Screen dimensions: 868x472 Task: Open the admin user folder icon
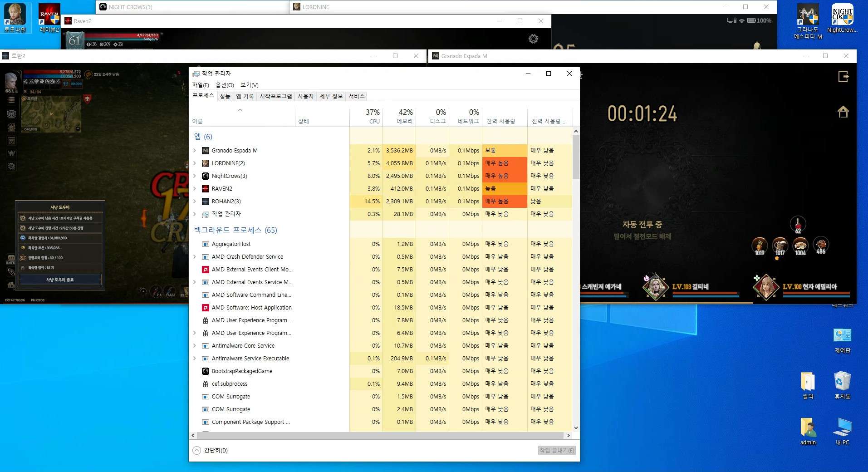[808, 432]
